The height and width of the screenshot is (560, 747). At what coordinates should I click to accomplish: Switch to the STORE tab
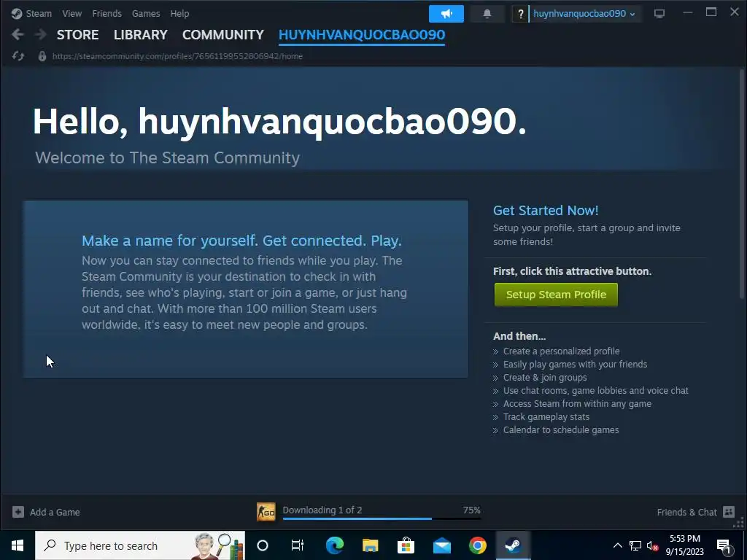click(x=77, y=35)
